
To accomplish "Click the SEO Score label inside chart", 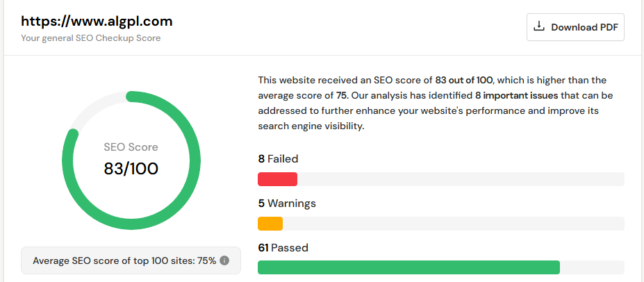I will tap(131, 147).
